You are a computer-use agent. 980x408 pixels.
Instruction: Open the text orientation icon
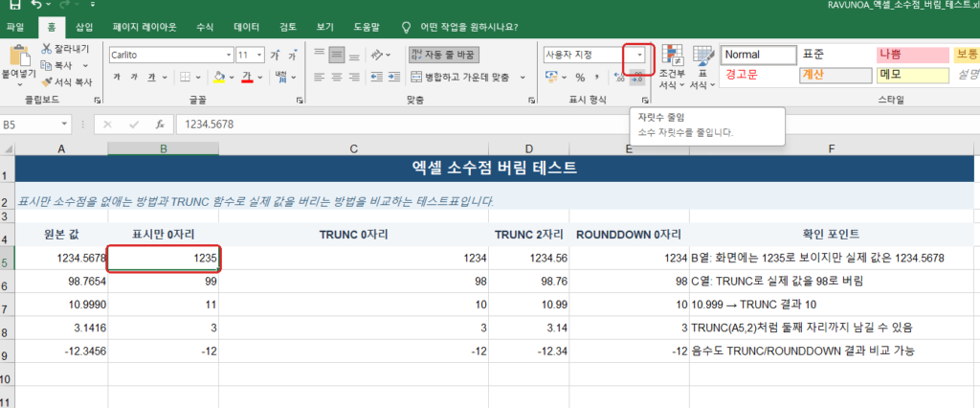point(377,55)
